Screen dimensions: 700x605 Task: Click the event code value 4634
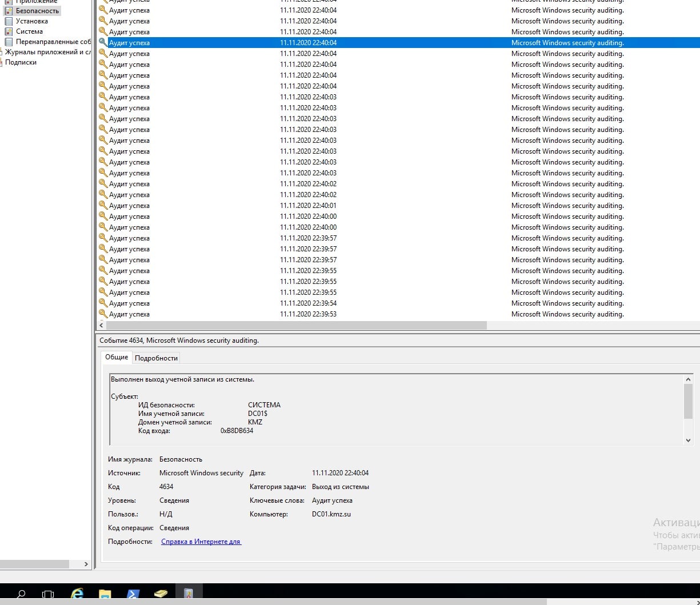tap(166, 487)
